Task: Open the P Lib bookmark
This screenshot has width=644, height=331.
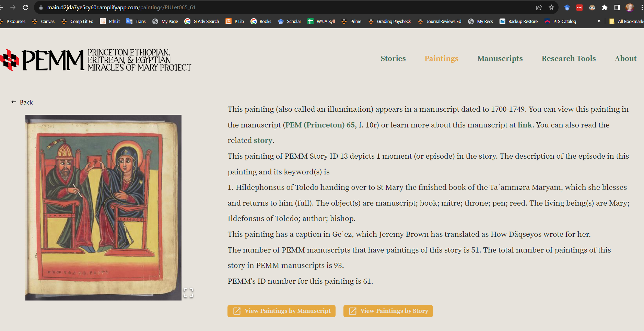Action: (235, 21)
